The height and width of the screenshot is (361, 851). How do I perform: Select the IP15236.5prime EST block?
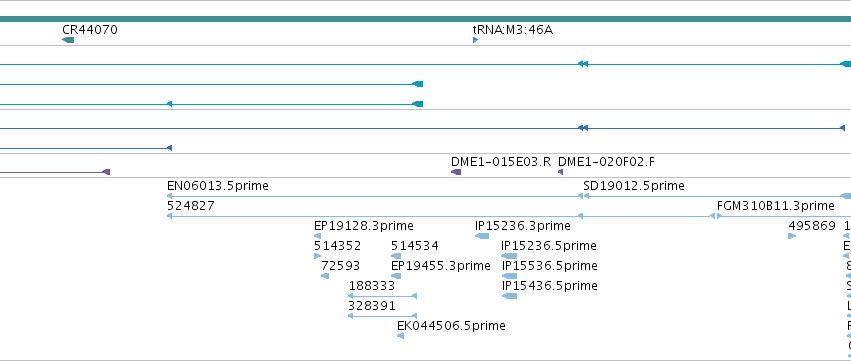(x=509, y=256)
